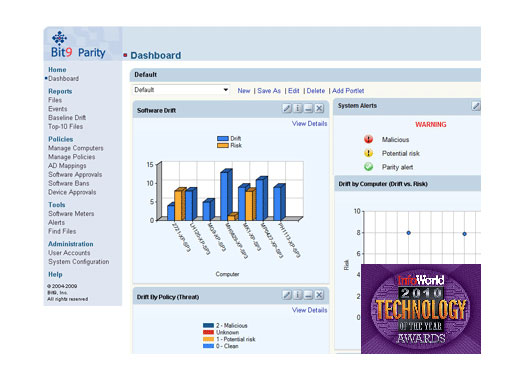Open System Configuration page
Viewport: 522px width, 378px height.
coord(78,262)
